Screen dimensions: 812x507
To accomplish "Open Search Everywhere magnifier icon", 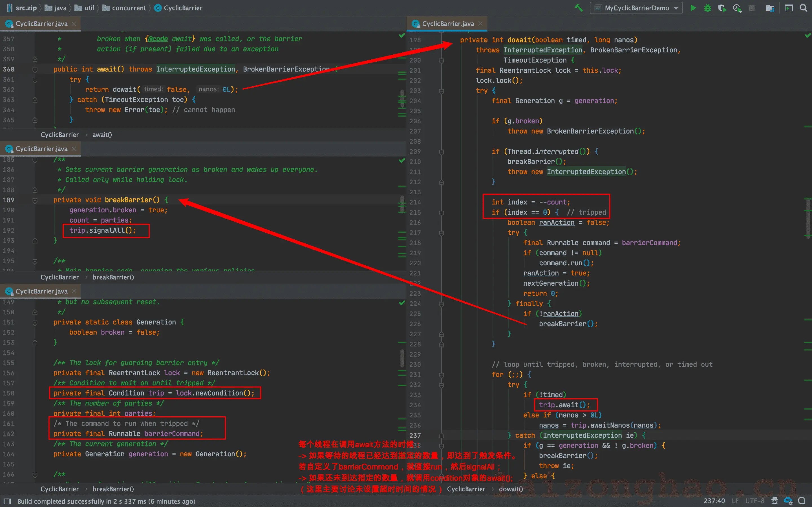I will coord(804,8).
